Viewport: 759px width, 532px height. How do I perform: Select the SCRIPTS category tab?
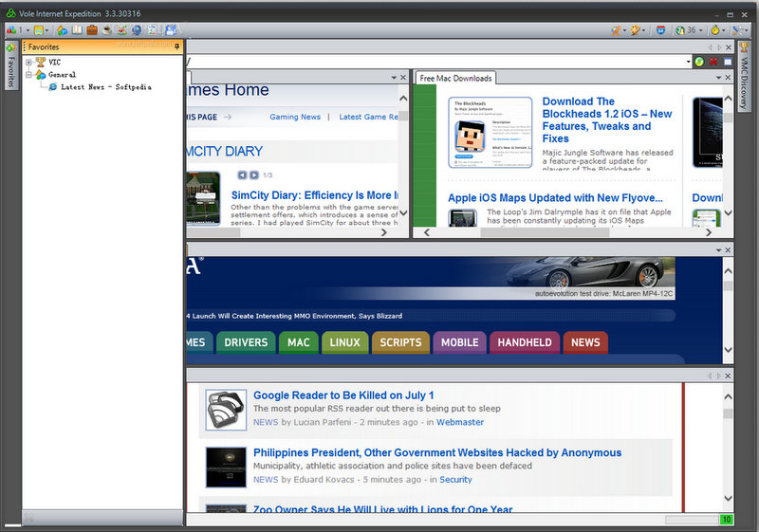pos(400,342)
